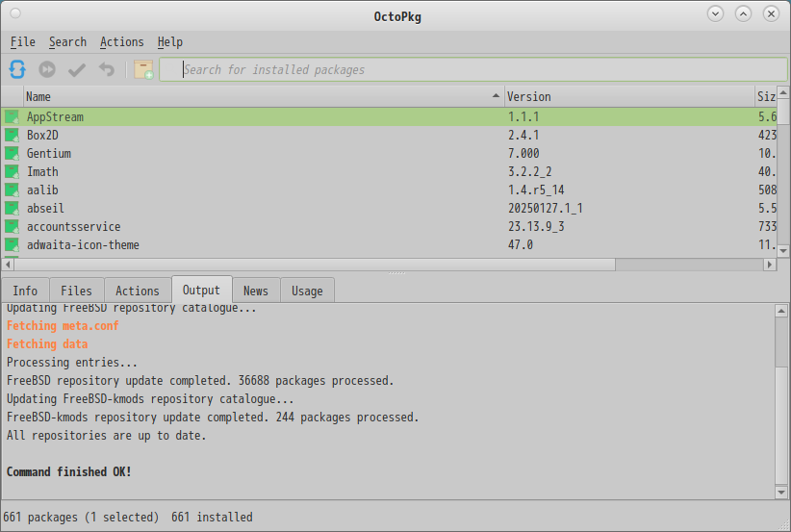Screen dimensions: 791x532
Task: Click the 'Fetching data' output line
Action: 47,343
